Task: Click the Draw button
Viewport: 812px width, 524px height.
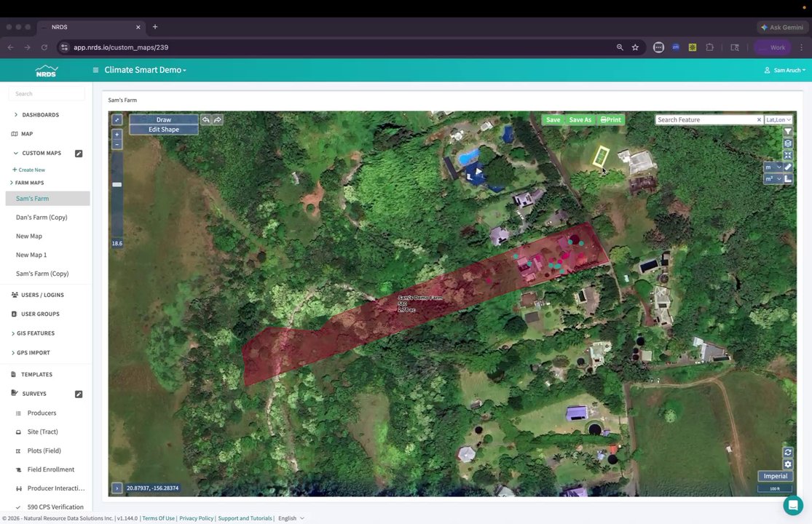Action: point(164,119)
